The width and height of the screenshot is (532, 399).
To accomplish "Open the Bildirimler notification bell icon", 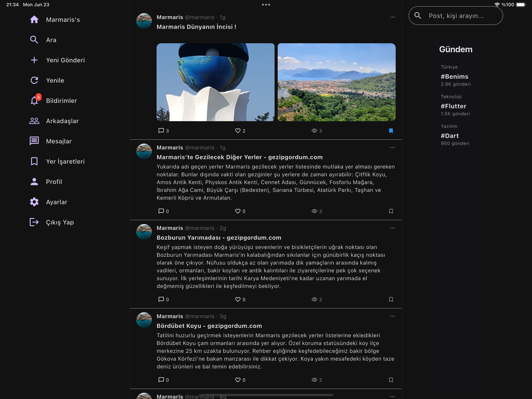I will click(x=34, y=101).
